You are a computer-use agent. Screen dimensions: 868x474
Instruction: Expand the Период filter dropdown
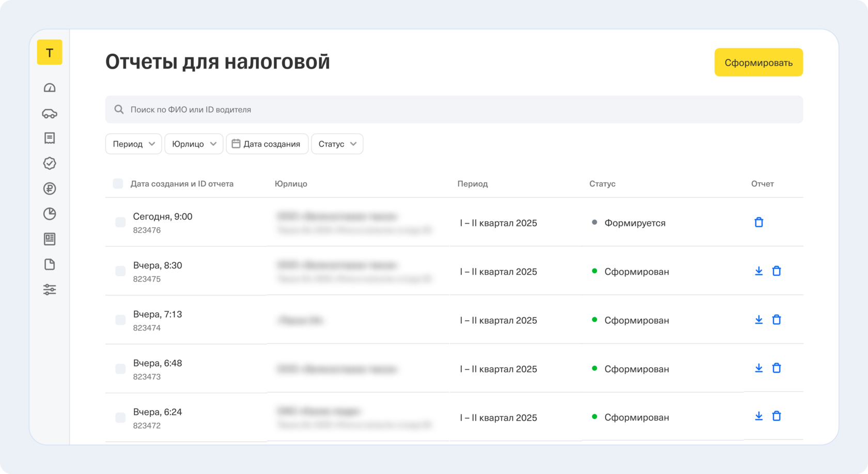pyautogui.click(x=133, y=144)
